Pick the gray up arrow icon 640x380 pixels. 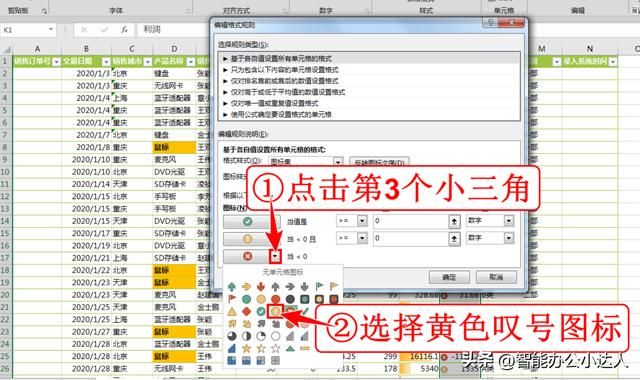pos(276,287)
